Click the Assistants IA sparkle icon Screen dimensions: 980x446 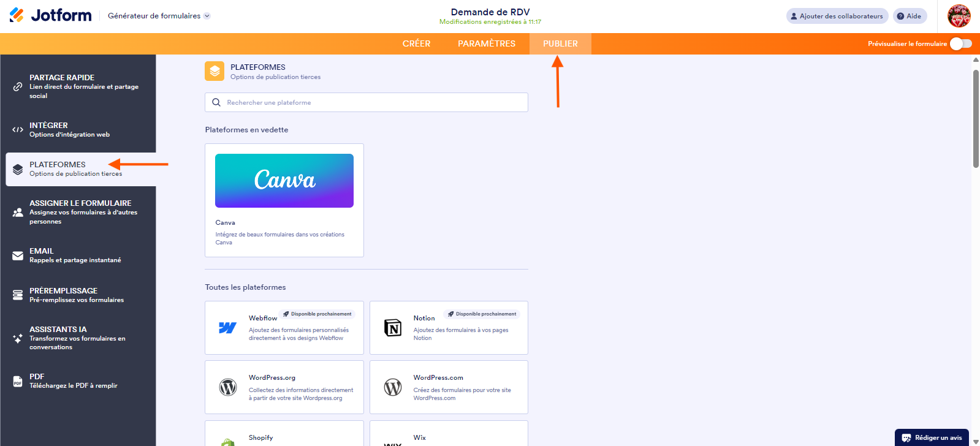18,338
